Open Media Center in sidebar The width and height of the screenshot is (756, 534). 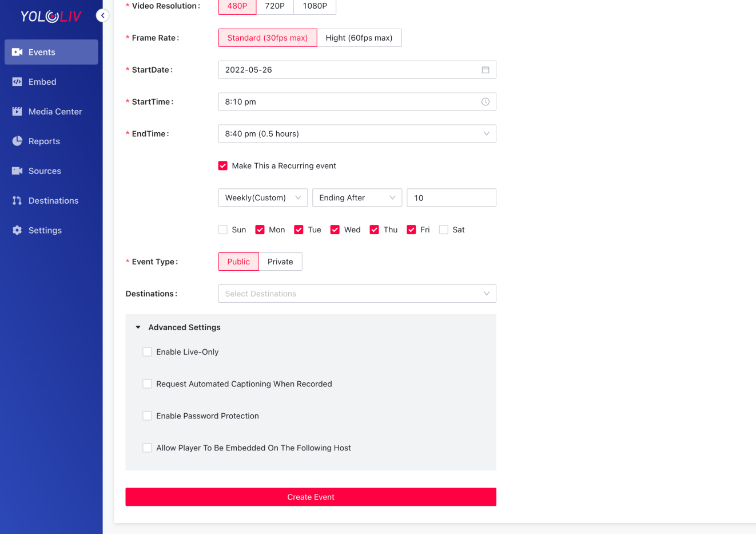pyautogui.click(x=51, y=112)
